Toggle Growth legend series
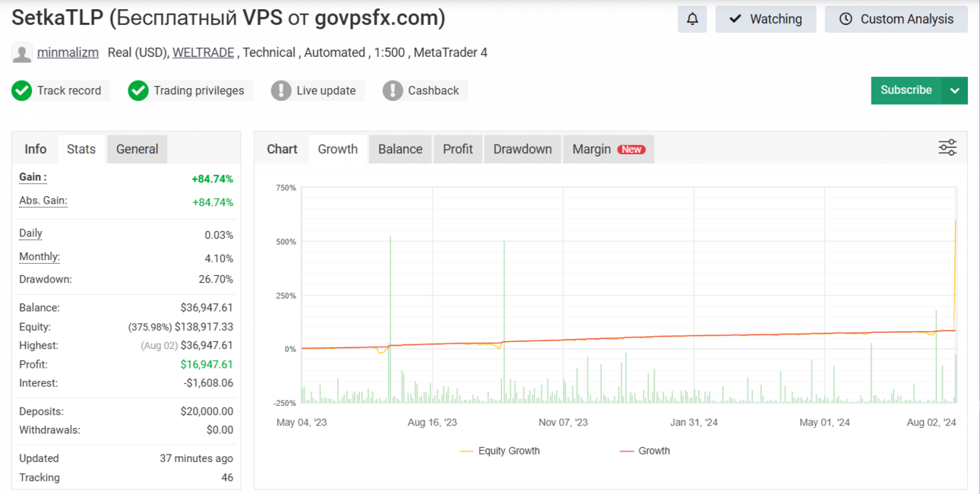Viewport: 980px width, 494px height. pyautogui.click(x=645, y=451)
